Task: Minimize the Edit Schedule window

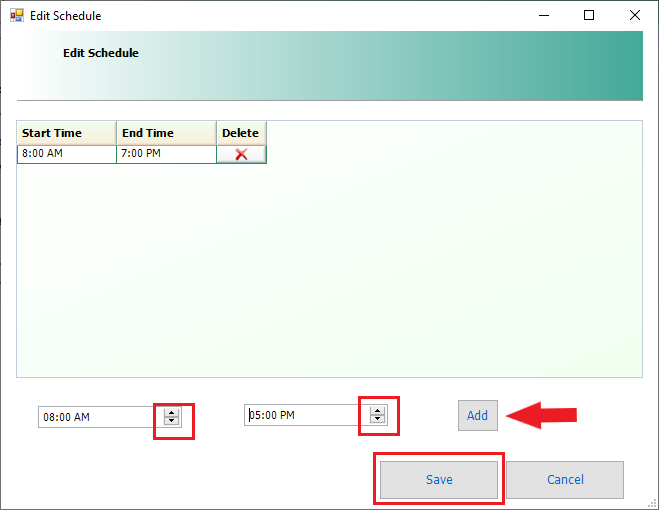Action: point(544,16)
